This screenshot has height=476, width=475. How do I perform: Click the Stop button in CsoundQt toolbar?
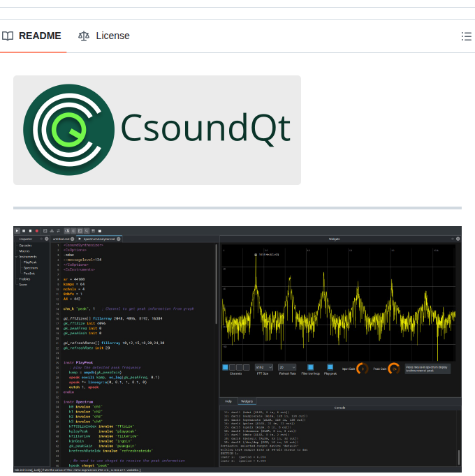(30, 231)
